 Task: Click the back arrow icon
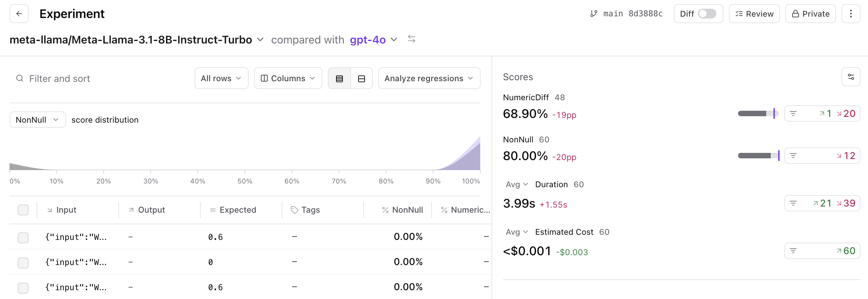[19, 14]
